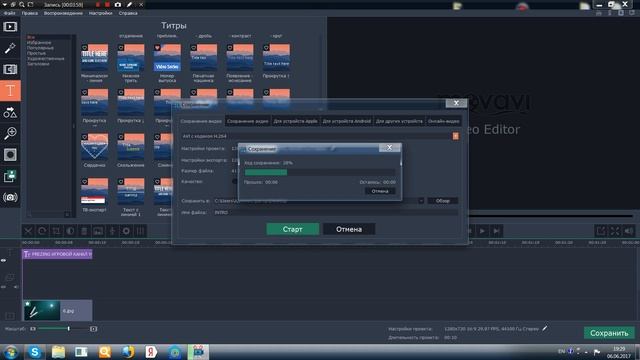The image size is (640, 360).
Task: Select the purple title clip on the timeline
Action: 57,254
